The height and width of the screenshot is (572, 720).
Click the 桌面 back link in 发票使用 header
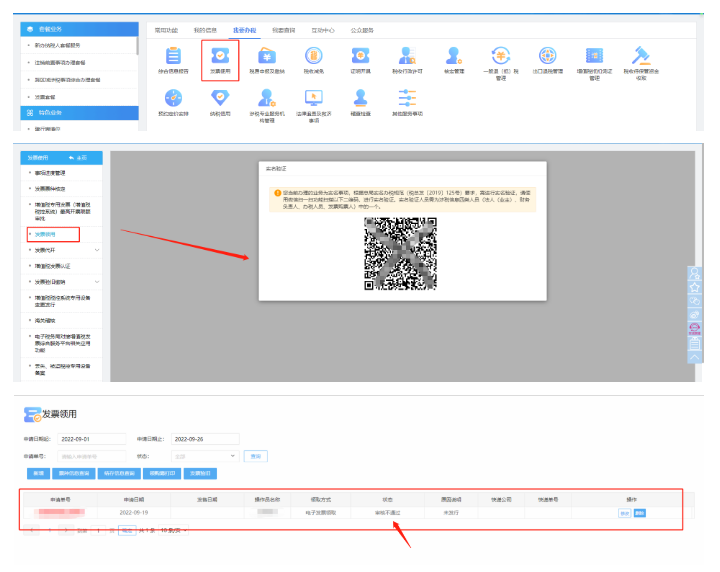point(78,157)
